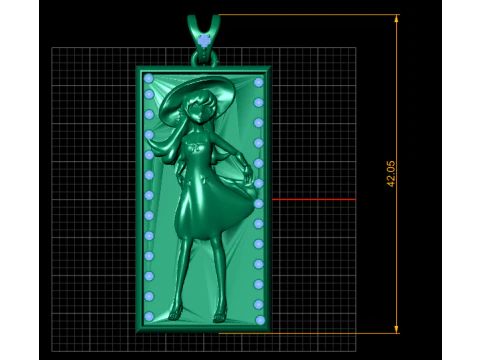Select the 42.05 dimension label
This screenshot has width=480, height=360.
click(391, 174)
